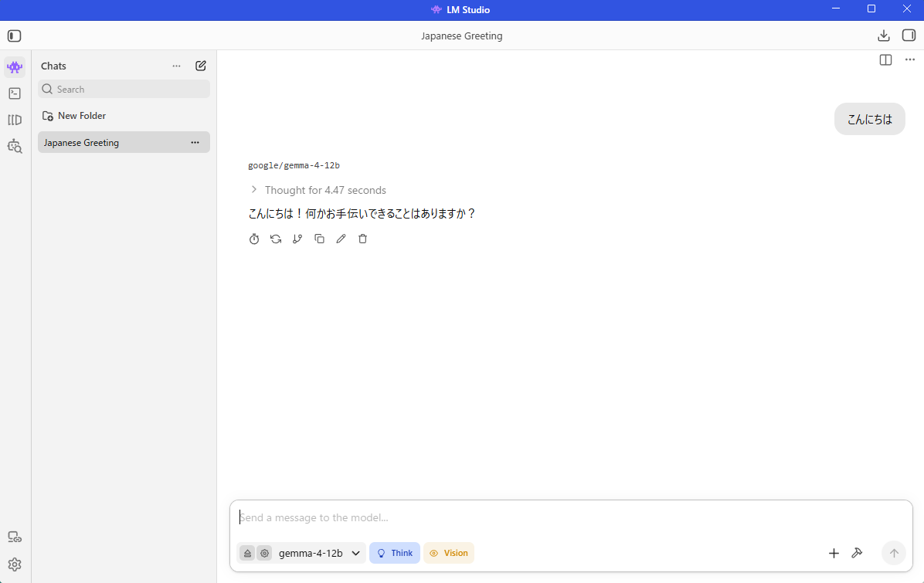Open the gemma-4-12b model dropdown

point(319,554)
